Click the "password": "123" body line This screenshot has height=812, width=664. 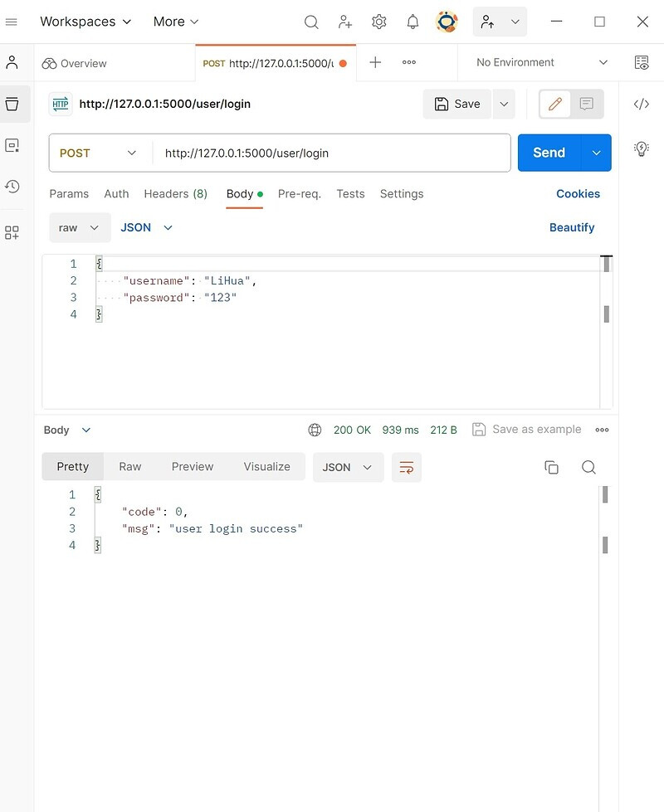click(x=179, y=298)
